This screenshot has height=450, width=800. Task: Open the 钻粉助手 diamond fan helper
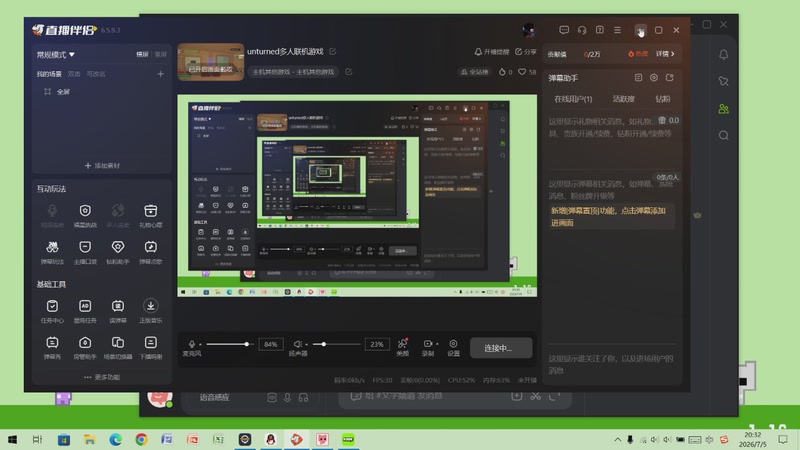tap(118, 252)
